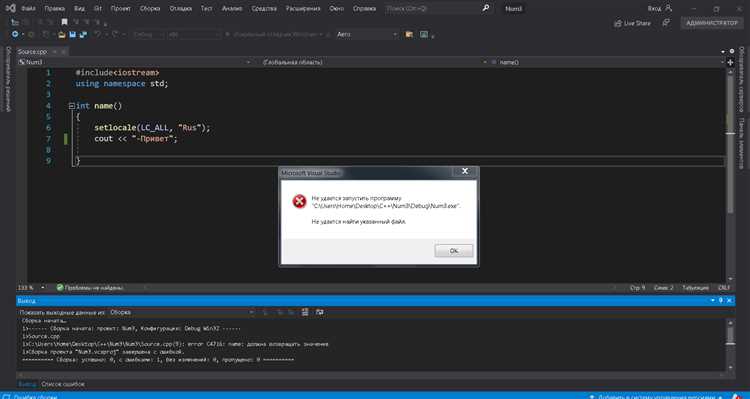Switch to the Вывод bottom tab

(x=27, y=384)
